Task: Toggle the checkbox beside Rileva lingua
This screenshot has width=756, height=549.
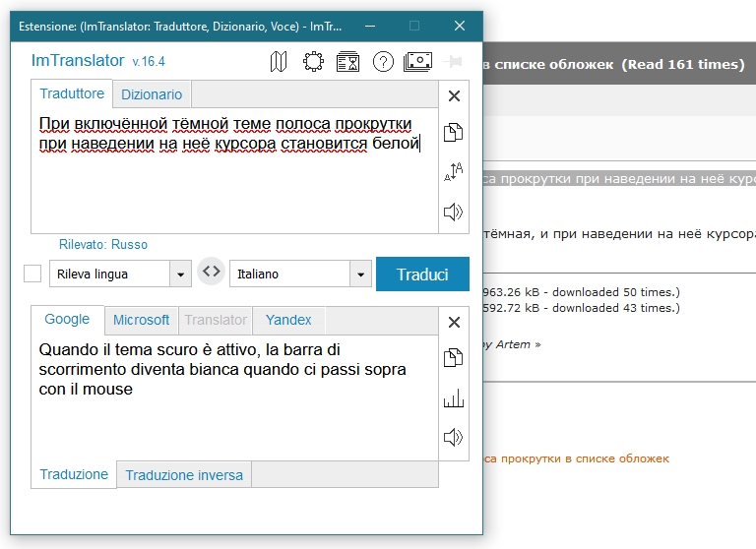Action: [x=32, y=274]
